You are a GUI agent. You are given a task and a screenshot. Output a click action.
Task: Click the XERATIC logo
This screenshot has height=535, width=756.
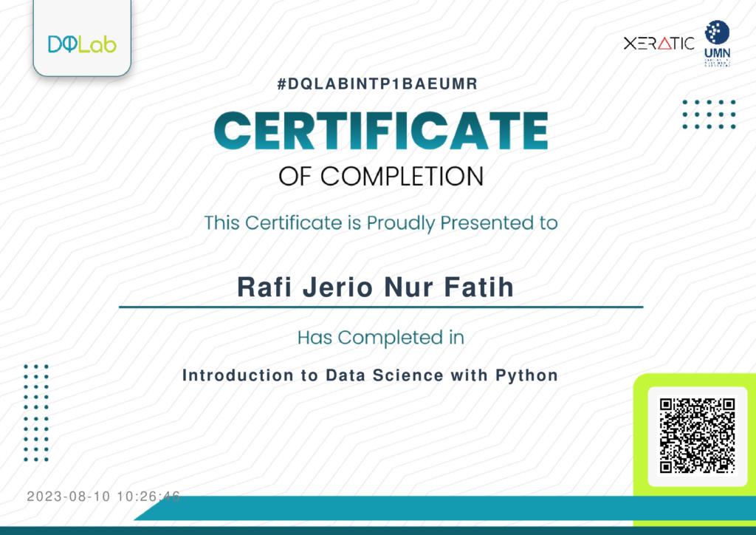pyautogui.click(x=659, y=43)
